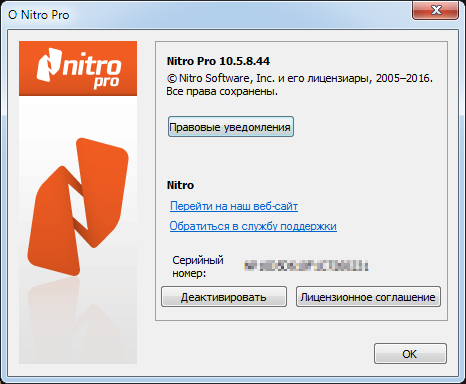Image resolution: width=466 pixels, height=384 pixels.
Task: Click the large orange Nitro emblem
Action: click(78, 207)
